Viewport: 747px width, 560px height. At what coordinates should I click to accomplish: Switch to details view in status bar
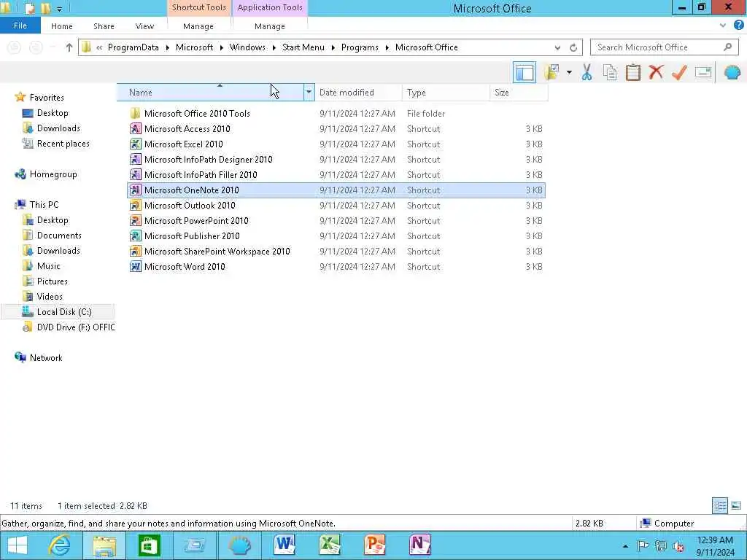click(x=720, y=506)
